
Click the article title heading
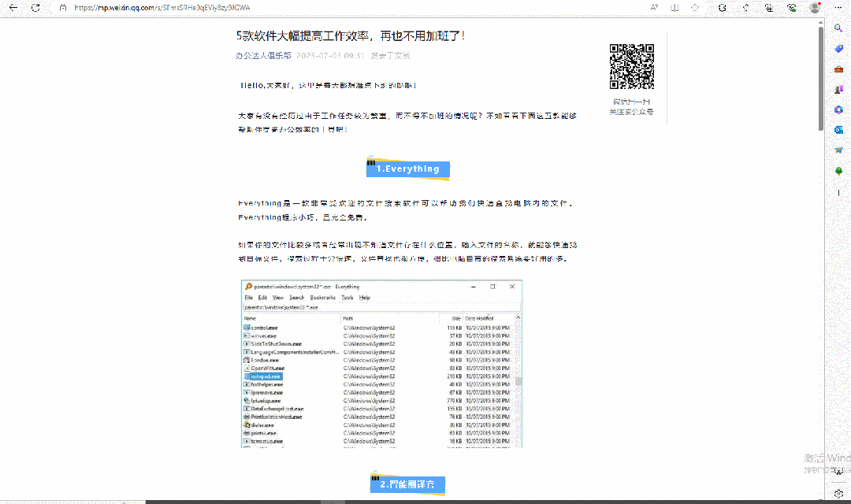350,35
